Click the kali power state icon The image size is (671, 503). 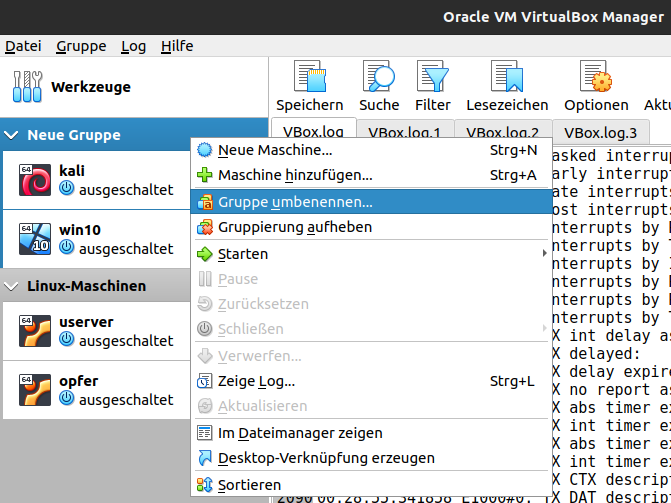(x=66, y=188)
